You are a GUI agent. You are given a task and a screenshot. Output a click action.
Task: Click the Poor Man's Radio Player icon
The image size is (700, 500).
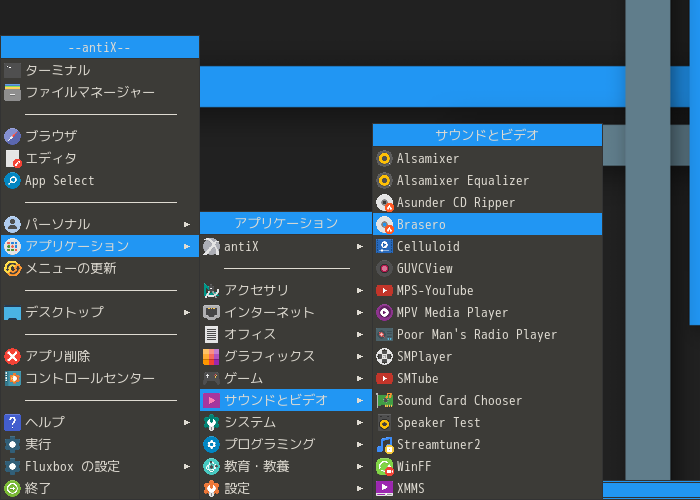click(x=384, y=334)
